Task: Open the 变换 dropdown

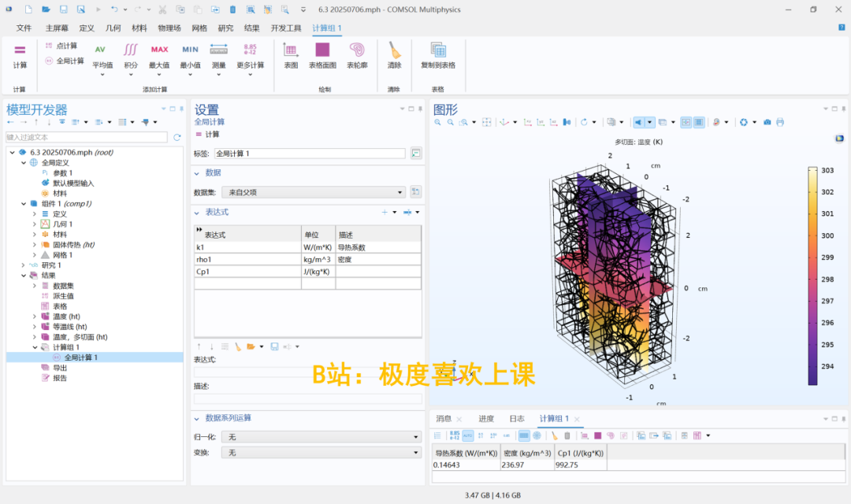Action: click(321, 453)
